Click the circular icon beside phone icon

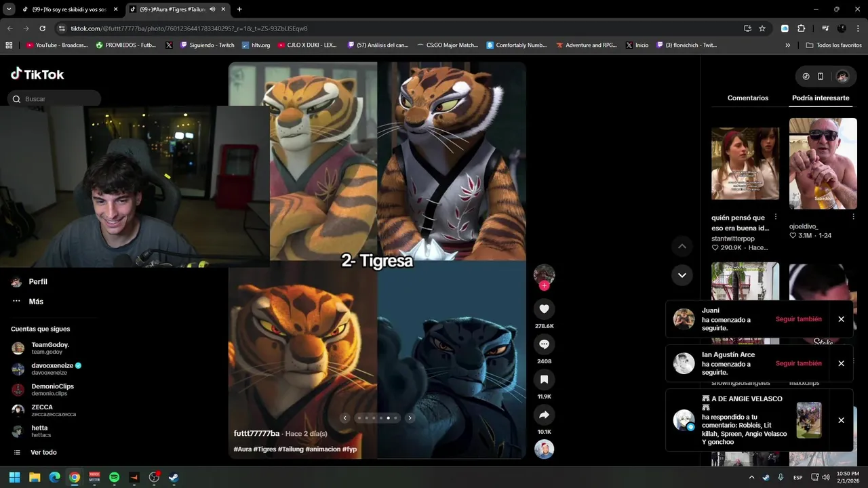(806, 77)
